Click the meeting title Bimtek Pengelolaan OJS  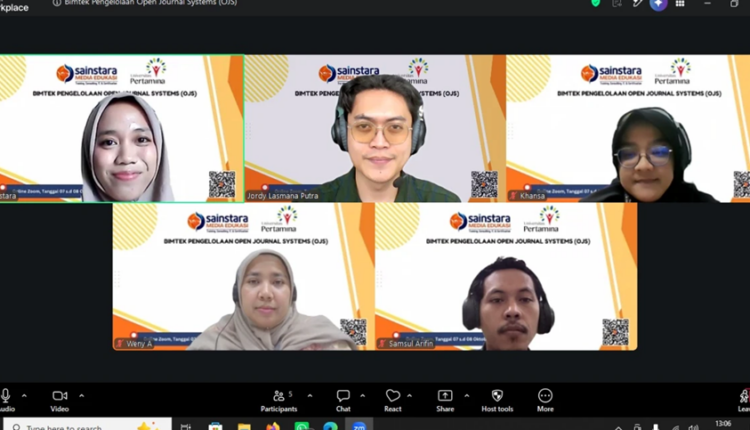(x=151, y=3)
